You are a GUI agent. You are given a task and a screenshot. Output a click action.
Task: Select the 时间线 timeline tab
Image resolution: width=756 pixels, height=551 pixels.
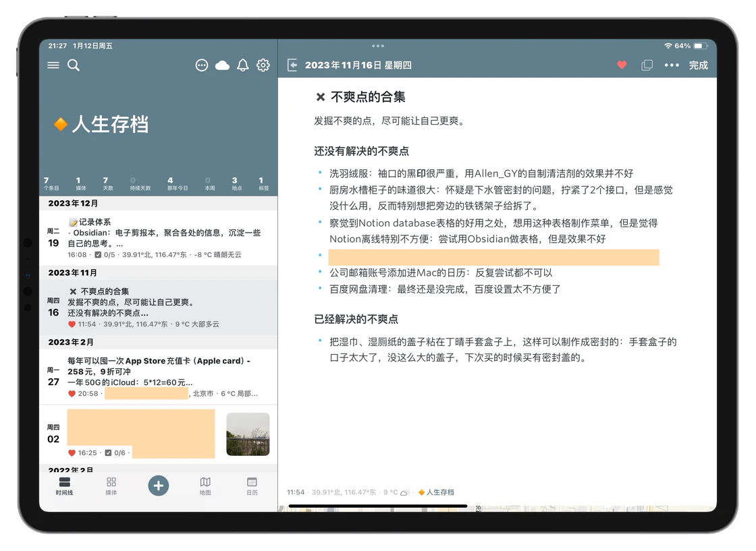[x=65, y=486]
